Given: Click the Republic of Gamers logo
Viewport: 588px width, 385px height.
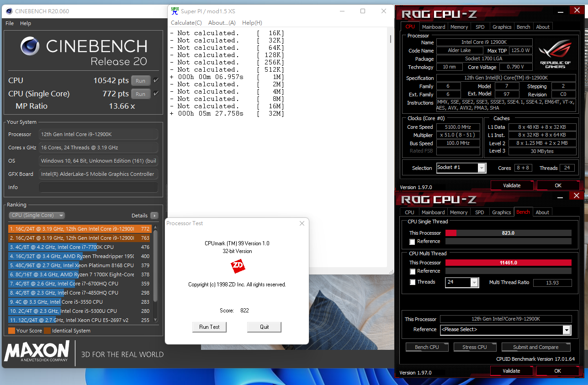Looking at the screenshot, I should pos(555,53).
